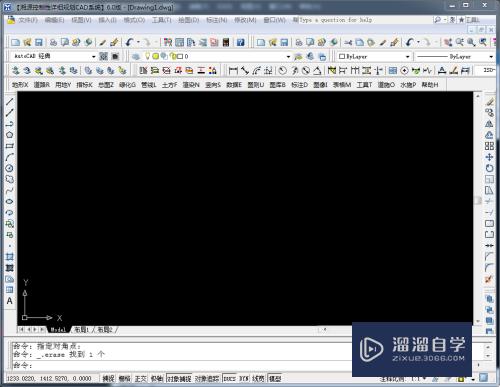The height and width of the screenshot is (387, 500).
Task: Select the Move modify tool
Action: (489, 157)
